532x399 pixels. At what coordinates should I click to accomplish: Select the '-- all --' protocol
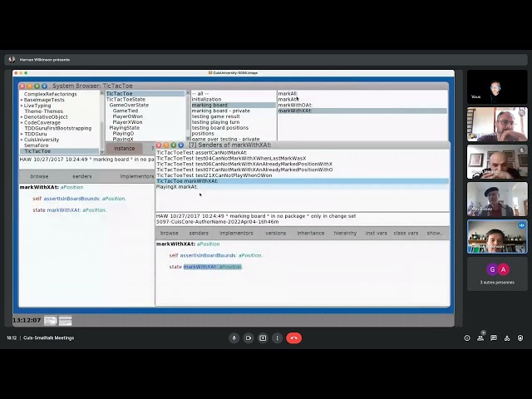pos(200,94)
